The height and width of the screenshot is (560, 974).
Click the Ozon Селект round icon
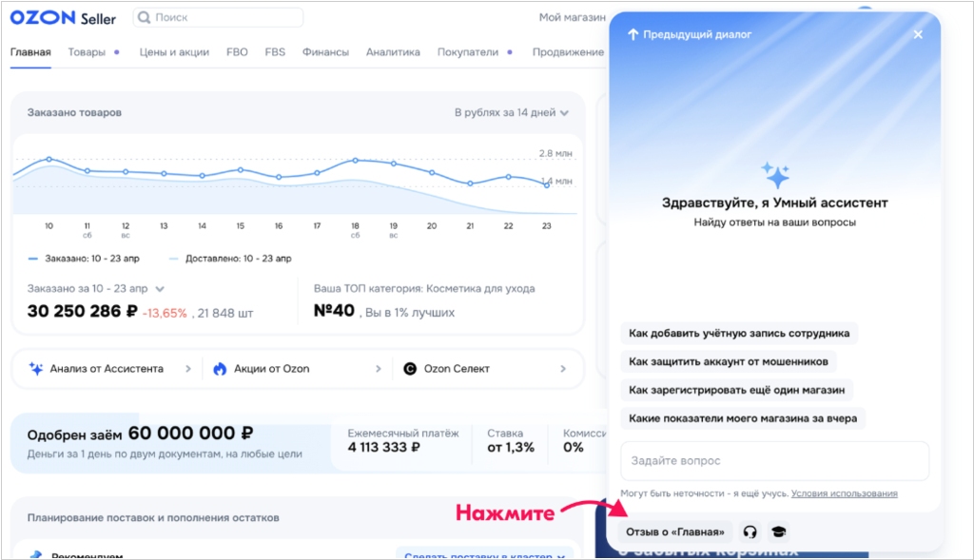click(410, 369)
